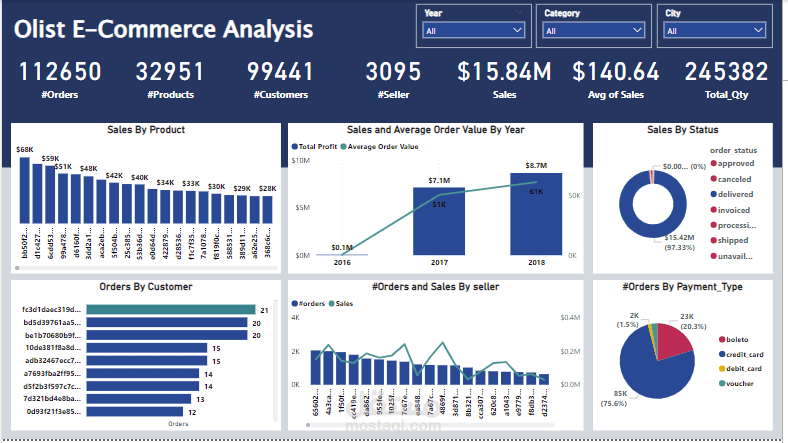Click the 'Average Order Value' legend marker
Image resolution: width=788 pixels, height=443 pixels.
coord(344,147)
